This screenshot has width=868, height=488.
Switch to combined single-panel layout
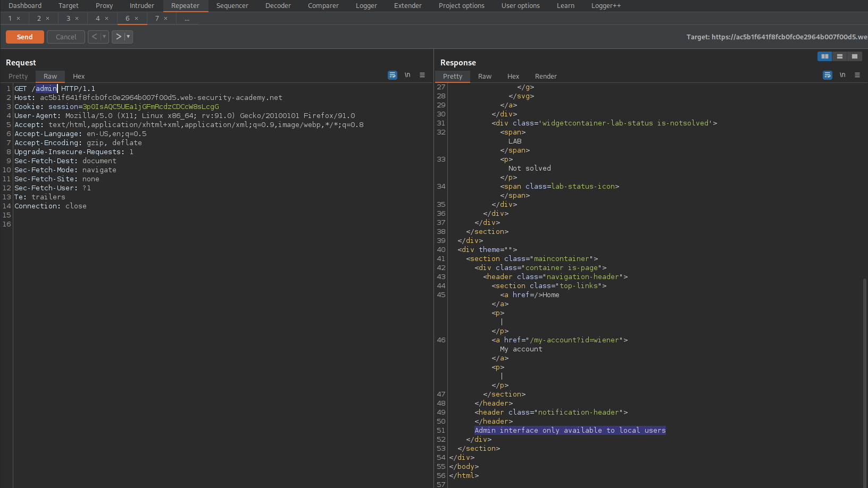(855, 56)
